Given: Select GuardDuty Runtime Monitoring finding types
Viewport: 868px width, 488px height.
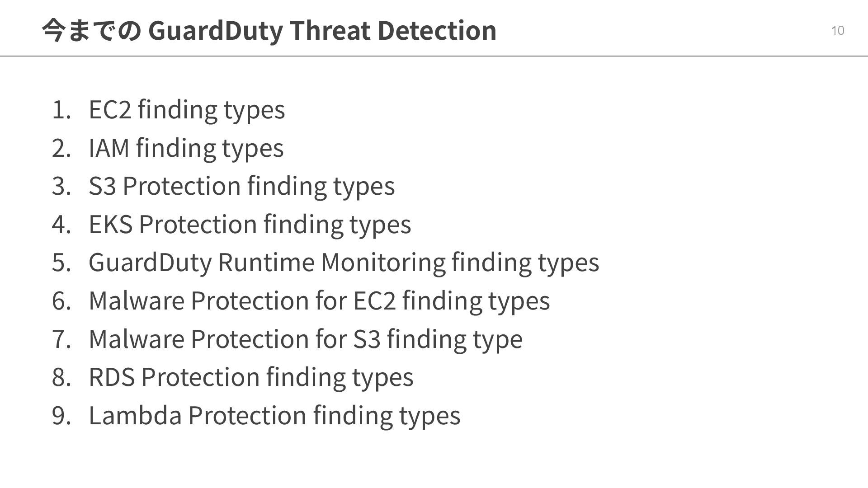Looking at the screenshot, I should (344, 263).
